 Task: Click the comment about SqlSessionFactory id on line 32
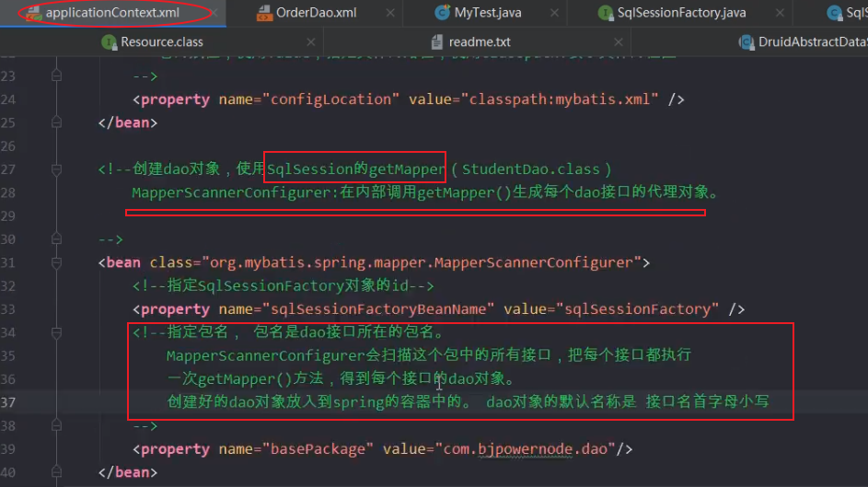pos(283,285)
